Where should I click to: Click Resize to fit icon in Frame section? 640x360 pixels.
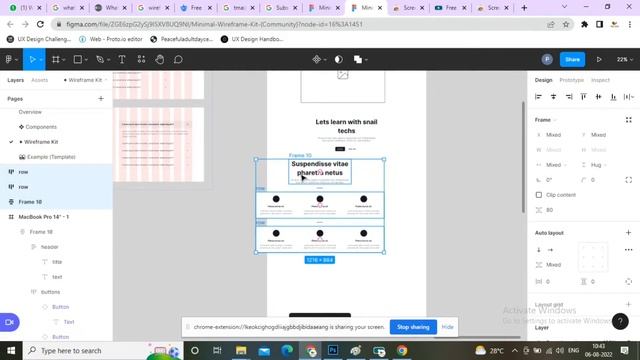tap(629, 120)
